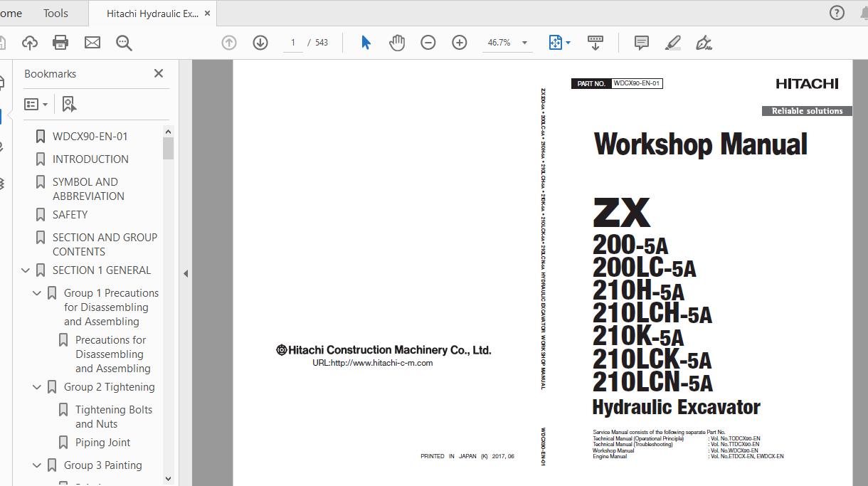Open the find text magnifier icon
The width and height of the screenshot is (868, 486).
tap(124, 43)
